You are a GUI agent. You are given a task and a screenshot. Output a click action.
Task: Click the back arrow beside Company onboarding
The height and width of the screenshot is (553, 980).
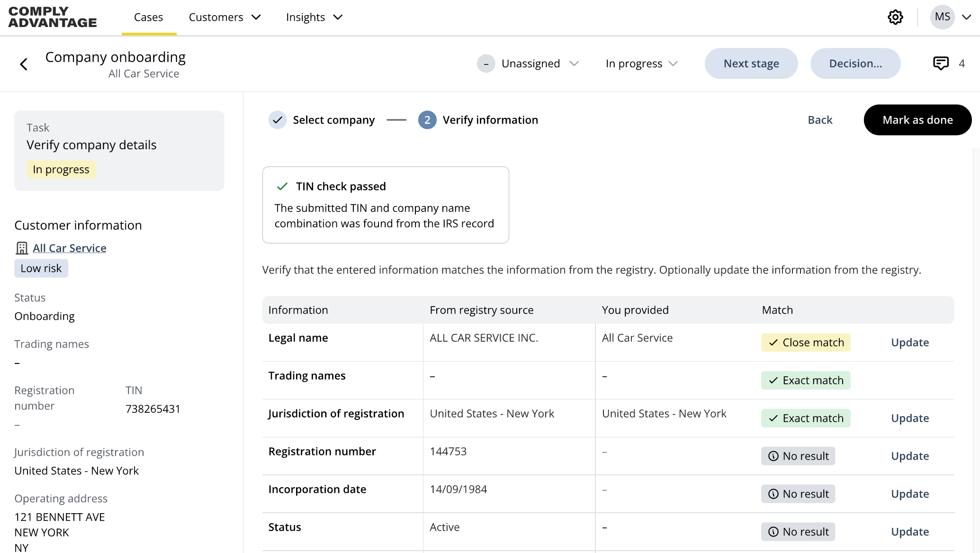pos(23,63)
